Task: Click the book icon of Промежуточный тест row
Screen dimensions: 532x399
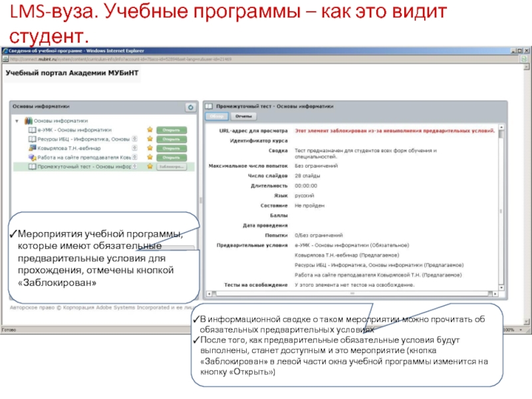Action: (32, 167)
